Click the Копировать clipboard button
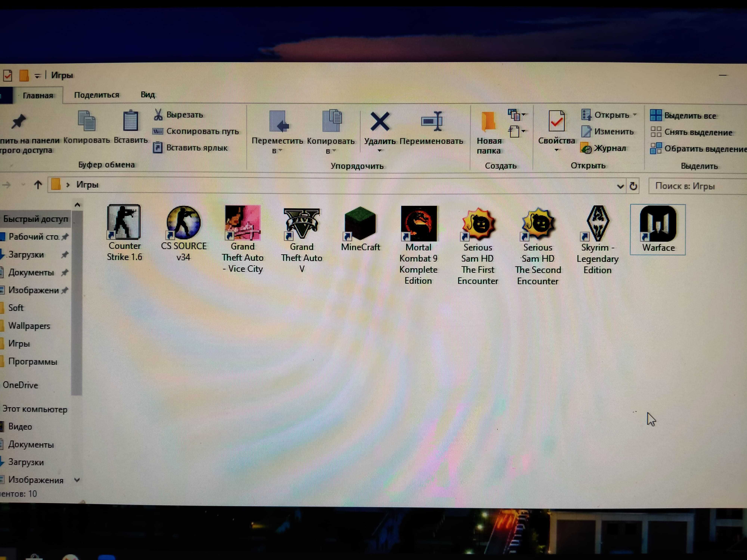747x560 pixels. [87, 127]
